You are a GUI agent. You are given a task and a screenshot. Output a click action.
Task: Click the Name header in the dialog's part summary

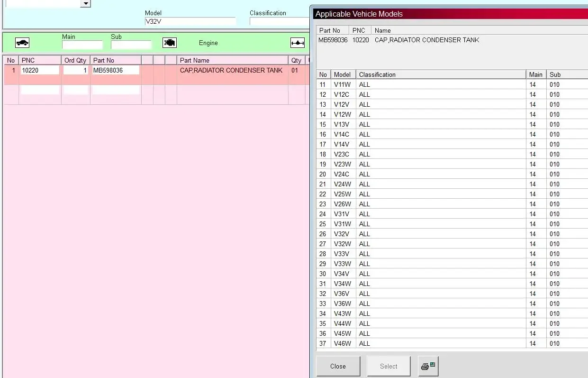383,30
